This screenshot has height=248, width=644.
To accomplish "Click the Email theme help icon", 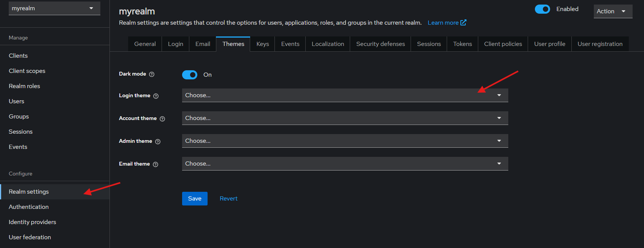I will pos(155,164).
